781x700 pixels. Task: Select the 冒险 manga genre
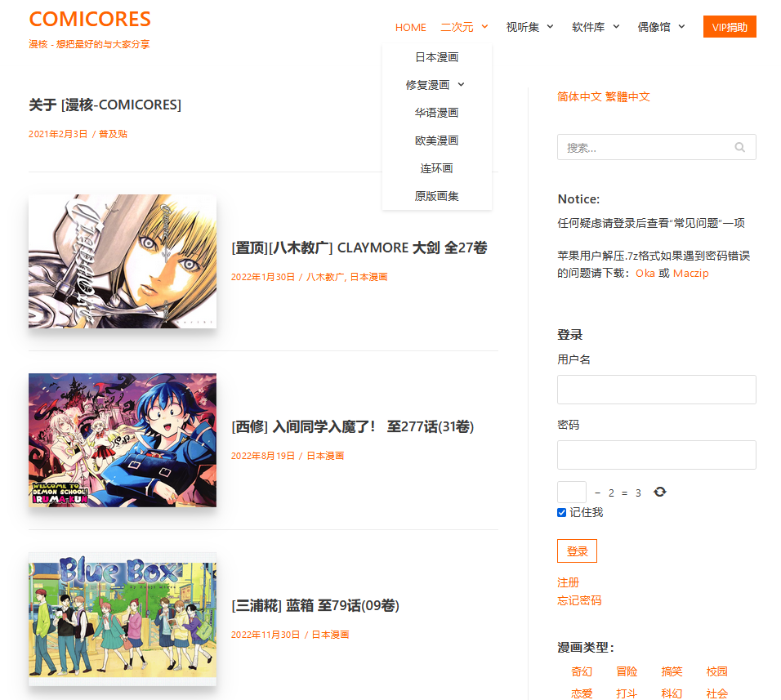point(627,671)
